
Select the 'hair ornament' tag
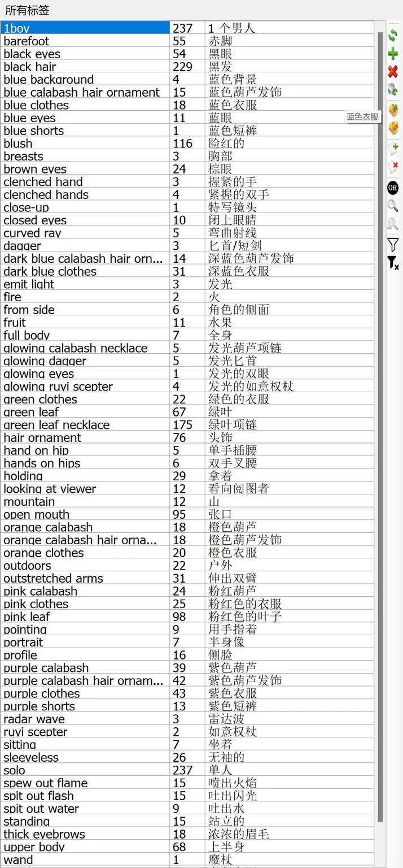click(42, 437)
